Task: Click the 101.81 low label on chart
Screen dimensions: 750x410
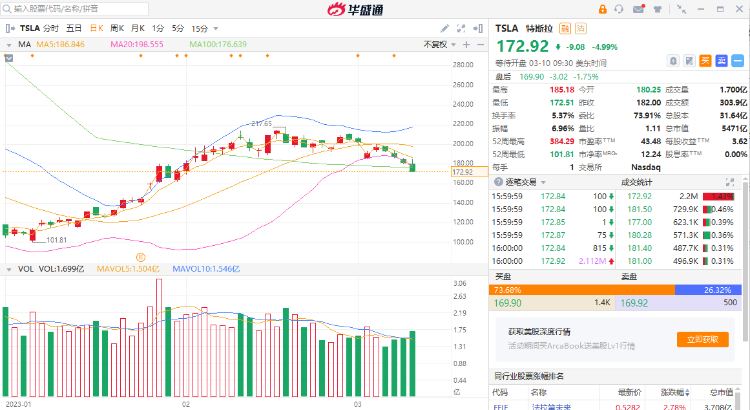Action: 56,240
